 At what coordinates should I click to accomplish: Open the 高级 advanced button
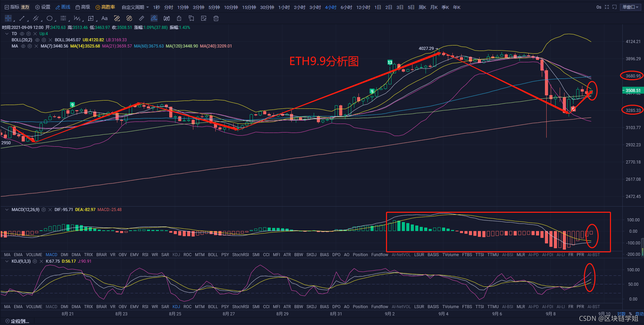pos(83,7)
